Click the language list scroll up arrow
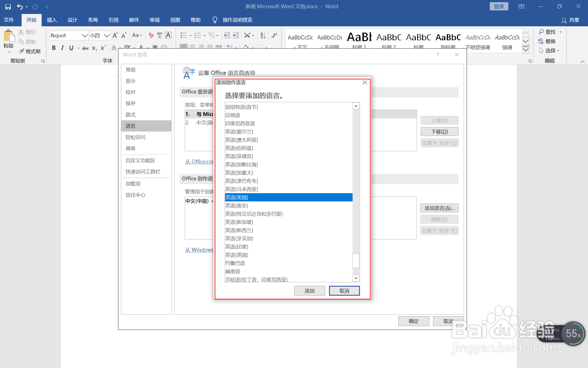Image resolution: width=588 pixels, height=368 pixels. click(356, 106)
